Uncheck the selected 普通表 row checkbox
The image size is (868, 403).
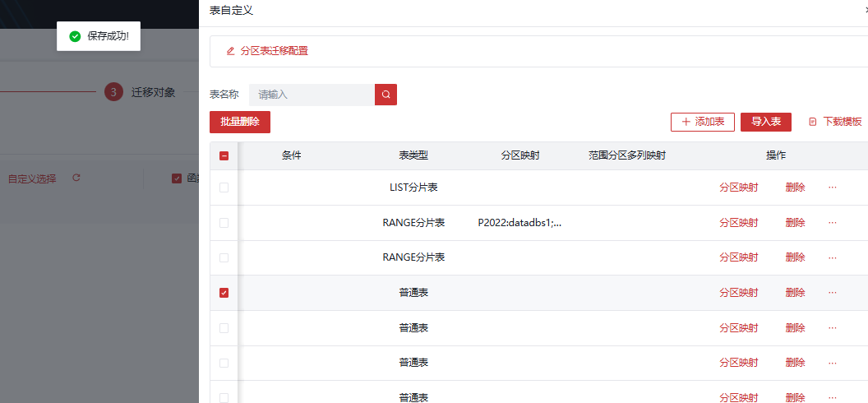[x=224, y=293]
